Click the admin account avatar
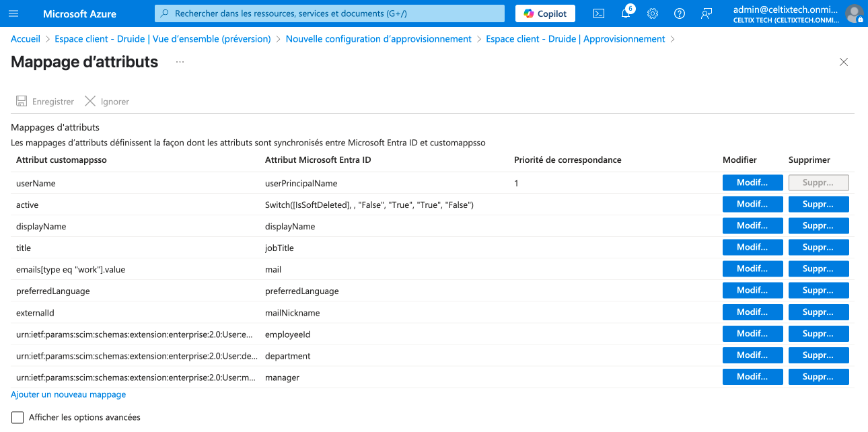This screenshot has height=432, width=868. tap(854, 13)
